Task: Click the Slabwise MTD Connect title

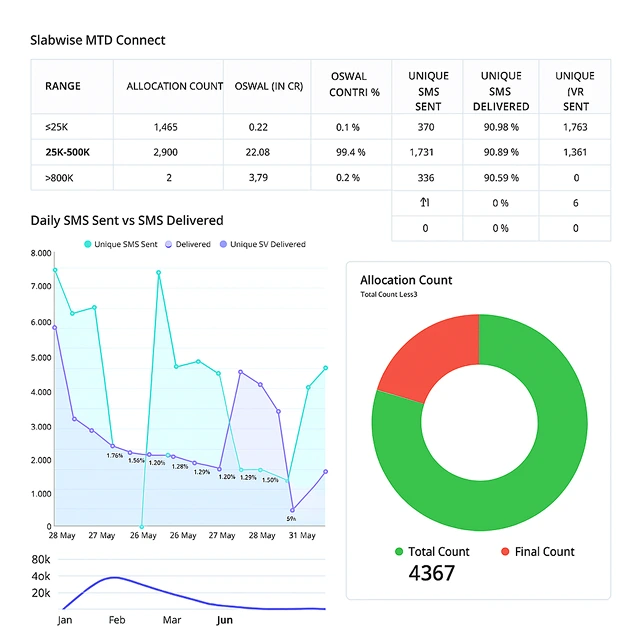Action: 98,40
